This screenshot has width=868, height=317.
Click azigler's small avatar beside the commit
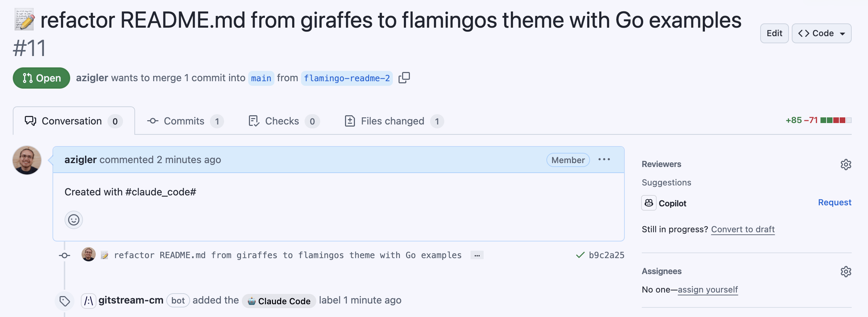point(89,255)
